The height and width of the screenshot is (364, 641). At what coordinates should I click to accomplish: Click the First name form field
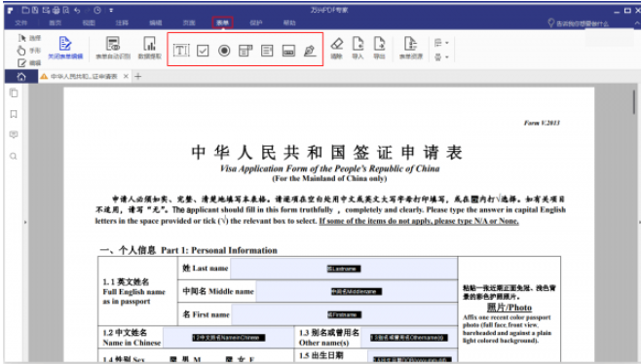[345, 314]
